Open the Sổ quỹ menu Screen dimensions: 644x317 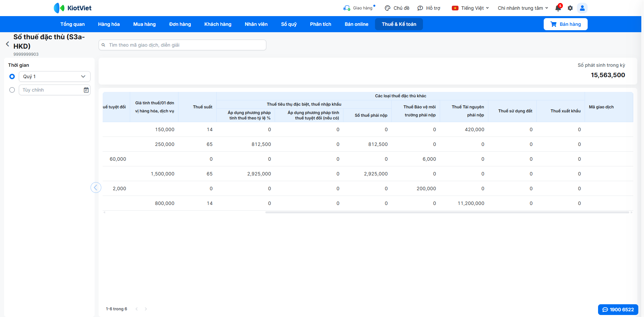tap(289, 24)
